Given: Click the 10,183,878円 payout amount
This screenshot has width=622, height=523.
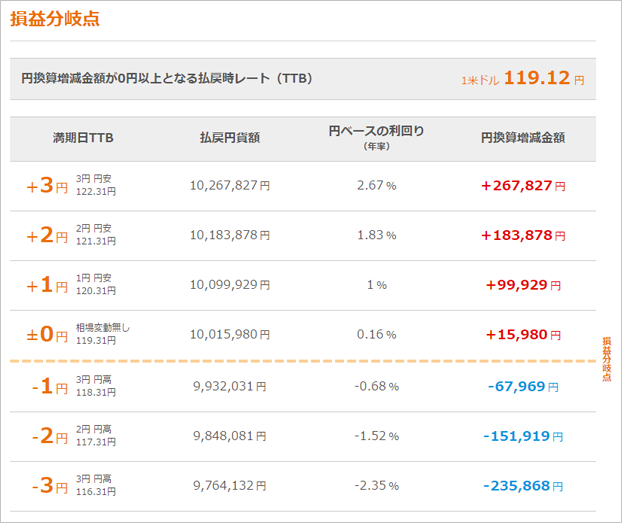Looking at the screenshot, I should click(x=229, y=235).
